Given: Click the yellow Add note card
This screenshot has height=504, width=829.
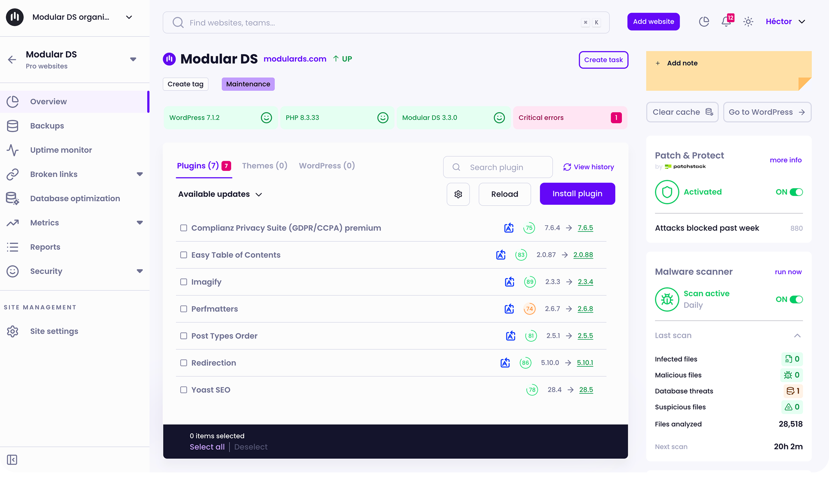Looking at the screenshot, I should [x=729, y=71].
